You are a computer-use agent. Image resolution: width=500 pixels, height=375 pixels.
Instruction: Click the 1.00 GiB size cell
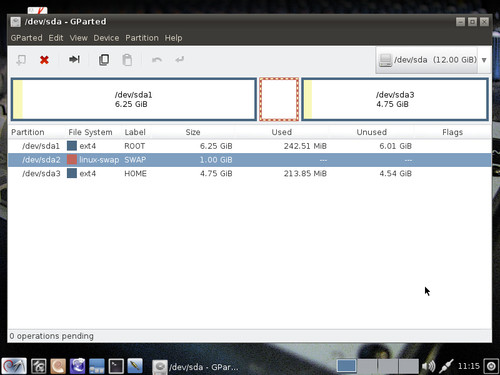tap(216, 160)
